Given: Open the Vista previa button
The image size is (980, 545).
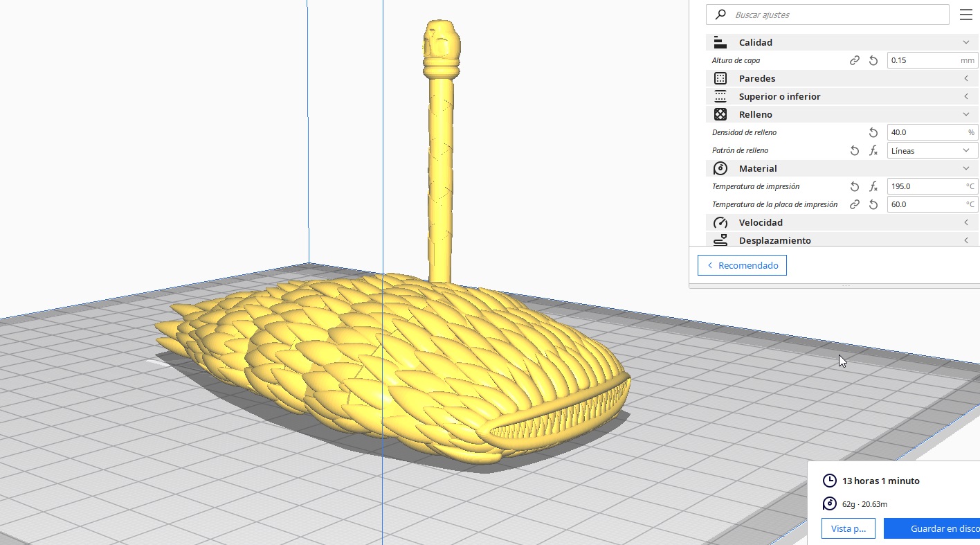Looking at the screenshot, I should (x=849, y=528).
